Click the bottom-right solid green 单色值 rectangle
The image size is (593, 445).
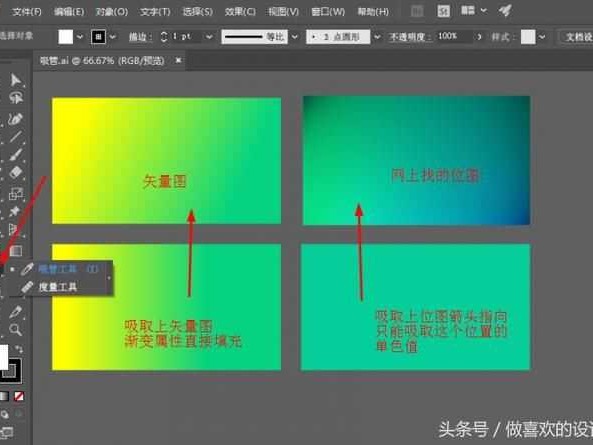[416, 307]
